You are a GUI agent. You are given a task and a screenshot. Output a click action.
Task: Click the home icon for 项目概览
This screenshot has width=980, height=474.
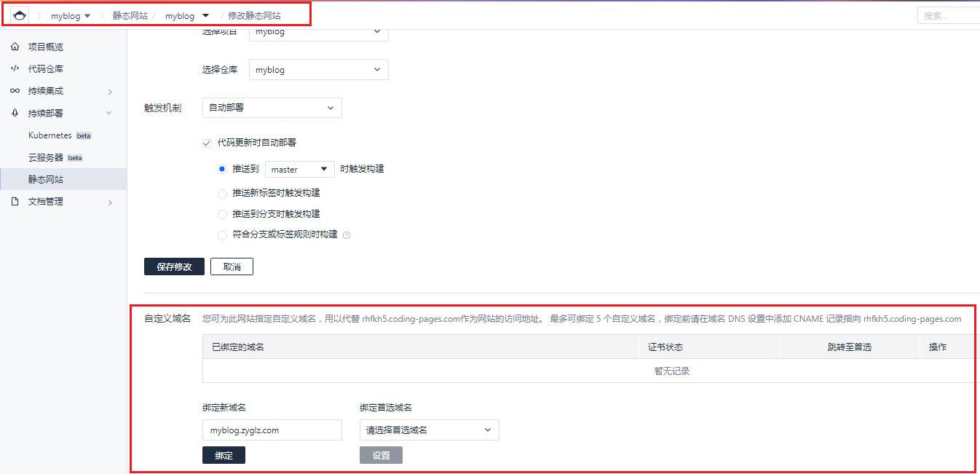pos(15,47)
